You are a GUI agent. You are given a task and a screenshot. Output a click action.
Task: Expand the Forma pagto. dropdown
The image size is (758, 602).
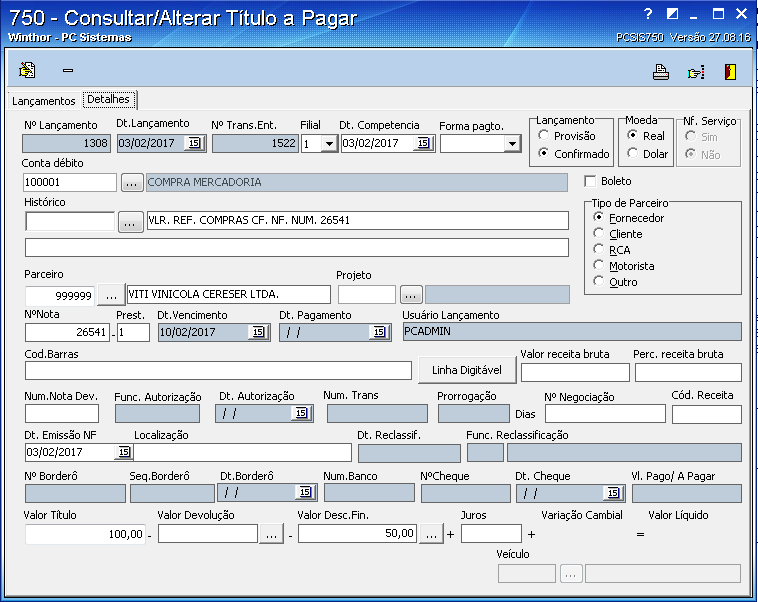tap(512, 144)
